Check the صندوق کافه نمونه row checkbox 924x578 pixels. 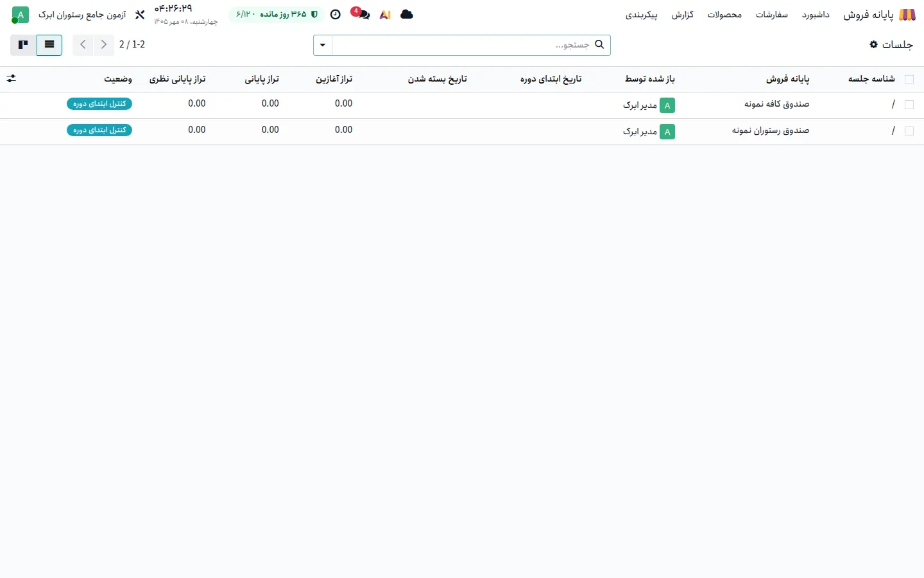(x=909, y=105)
